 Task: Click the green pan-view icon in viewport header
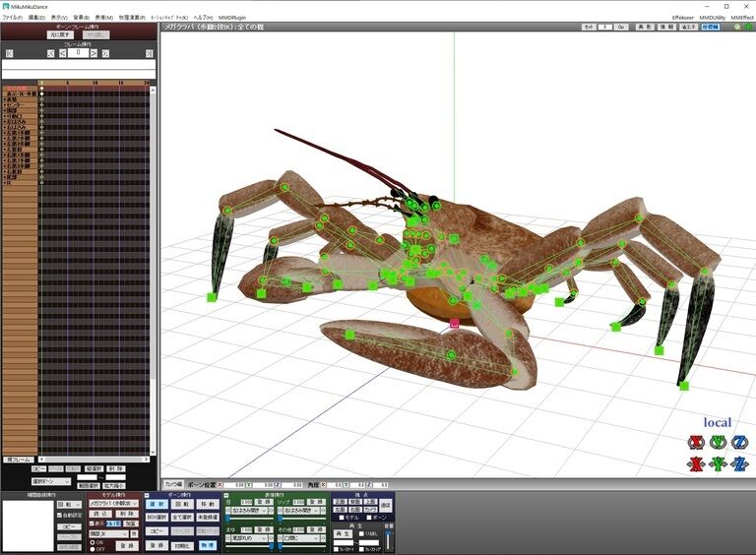tap(748, 27)
